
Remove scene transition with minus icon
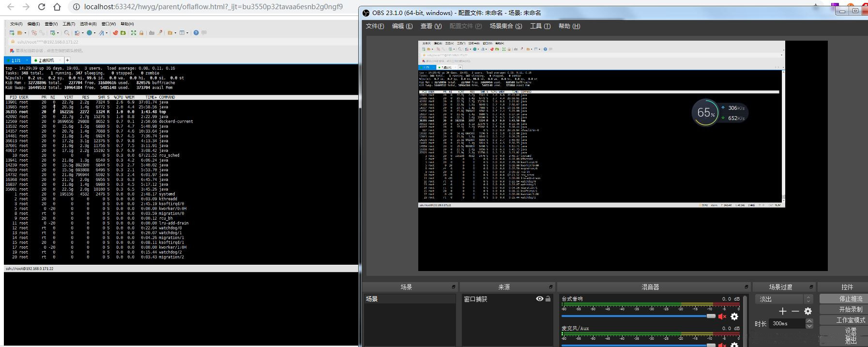(795, 311)
